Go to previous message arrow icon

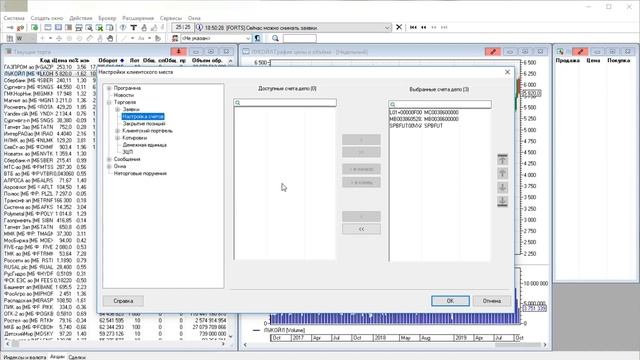point(424,27)
